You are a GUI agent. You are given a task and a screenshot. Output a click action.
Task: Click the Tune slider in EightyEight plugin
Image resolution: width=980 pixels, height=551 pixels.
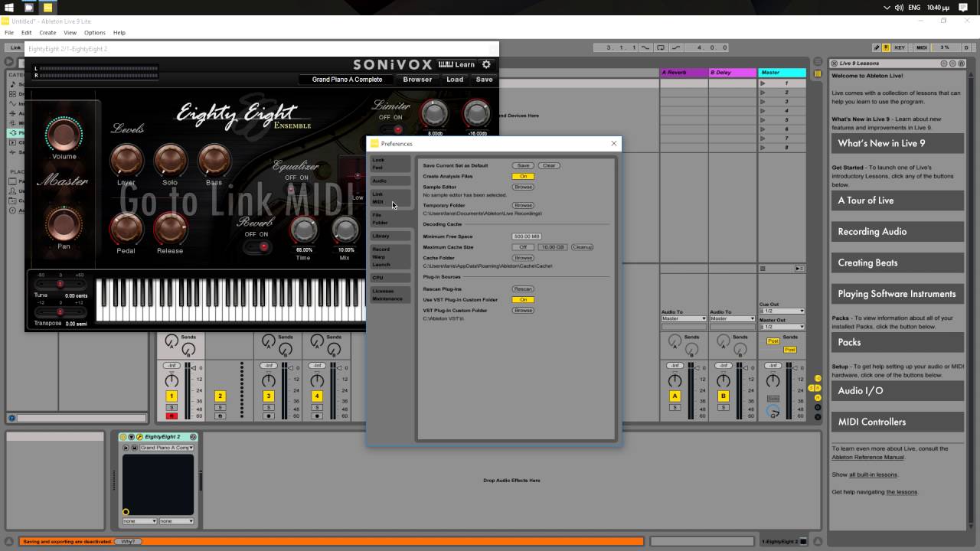pyautogui.click(x=60, y=284)
